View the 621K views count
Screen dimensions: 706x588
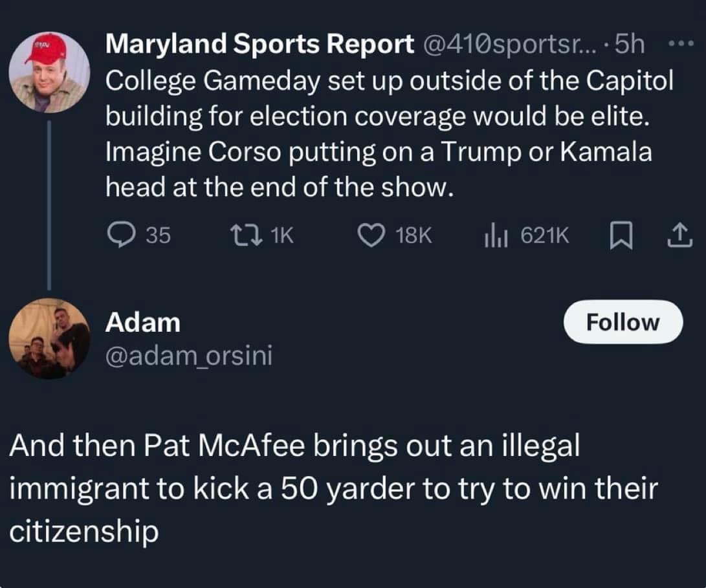[545, 235]
